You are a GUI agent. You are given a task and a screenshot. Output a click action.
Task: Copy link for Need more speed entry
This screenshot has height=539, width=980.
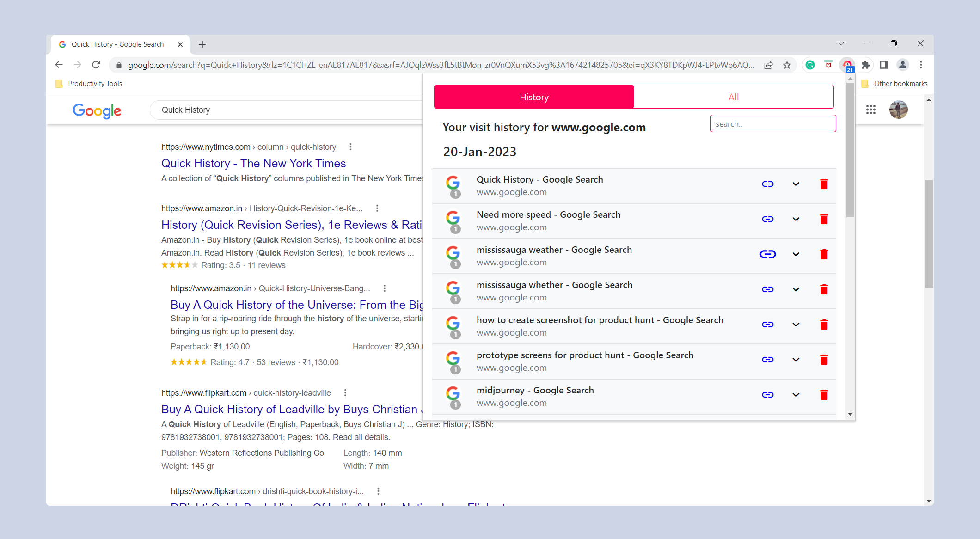(x=767, y=219)
